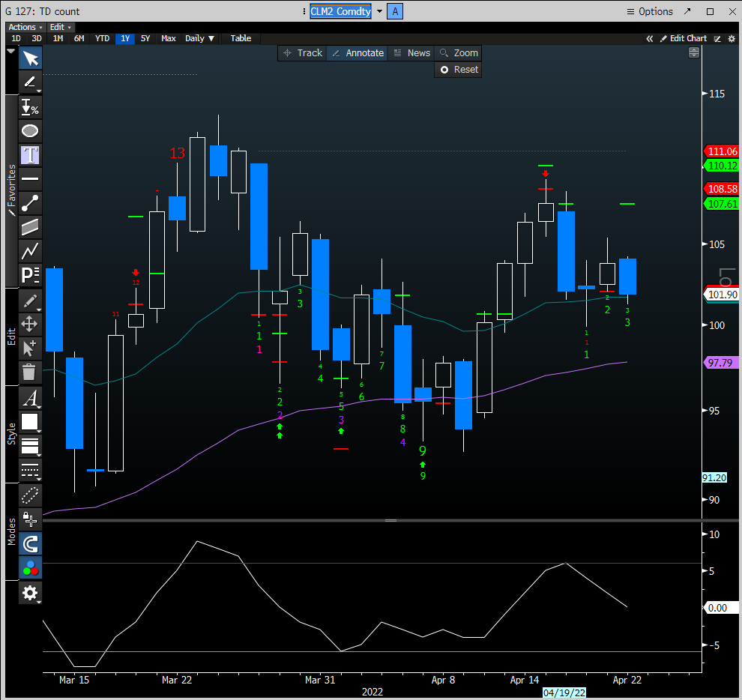Select the YTD range tab
The image size is (742, 700).
pos(102,38)
